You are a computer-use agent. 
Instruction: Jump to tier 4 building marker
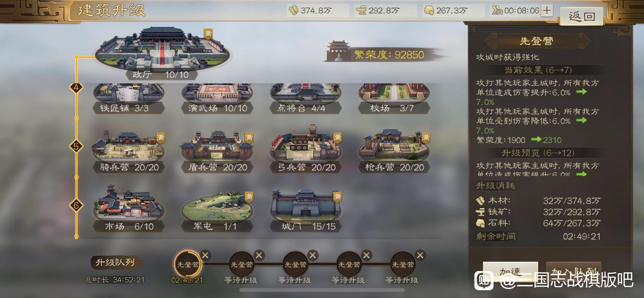point(76,87)
